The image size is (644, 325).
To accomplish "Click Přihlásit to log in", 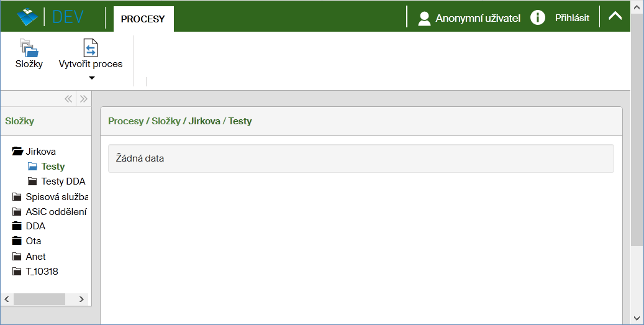I will [572, 18].
